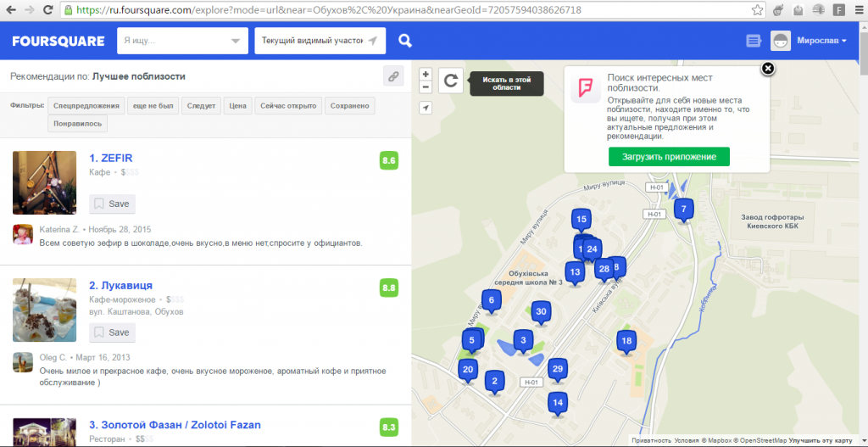The image size is (868, 447).
Task: Select map pin number 20
Action: click(x=468, y=372)
